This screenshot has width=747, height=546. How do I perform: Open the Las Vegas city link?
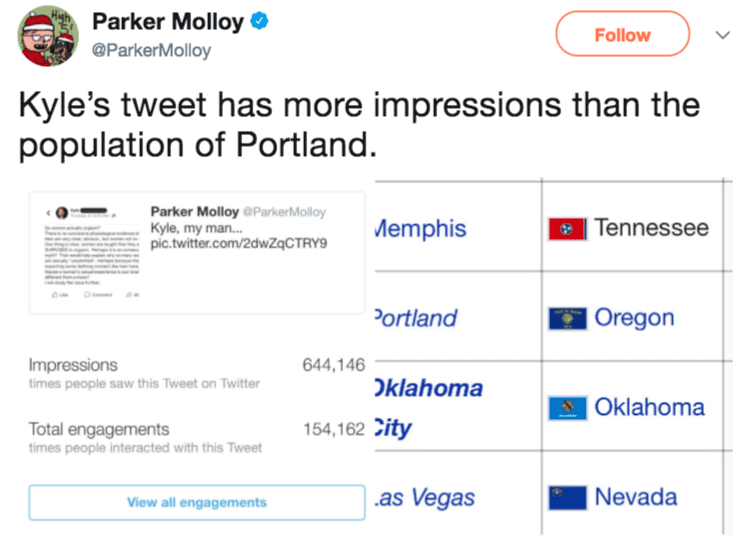(x=425, y=498)
